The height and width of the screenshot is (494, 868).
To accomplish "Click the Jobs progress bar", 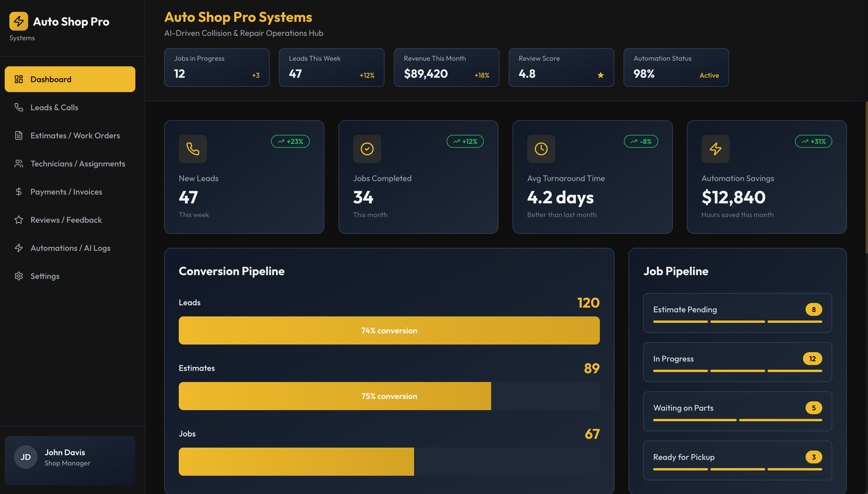I will coord(296,462).
